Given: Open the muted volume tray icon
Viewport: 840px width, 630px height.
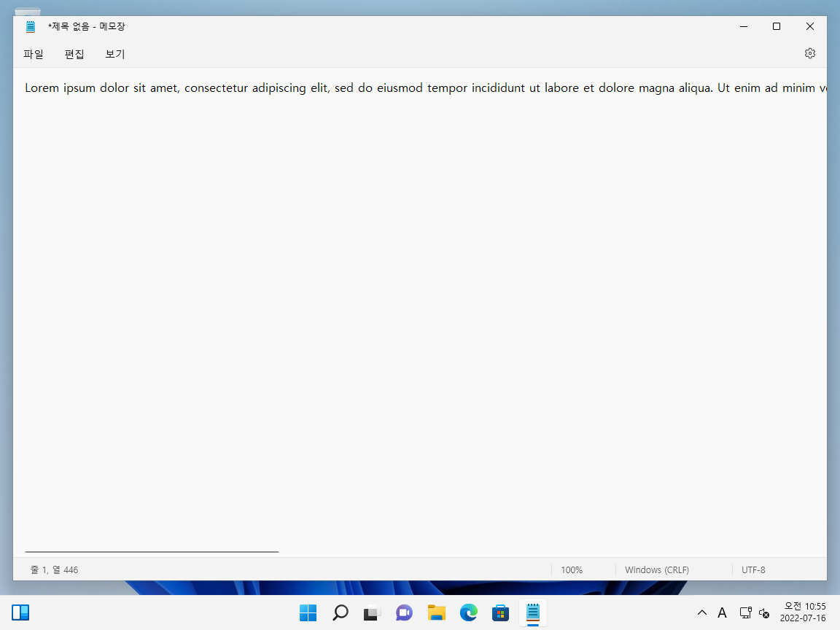Looking at the screenshot, I should coord(764,612).
